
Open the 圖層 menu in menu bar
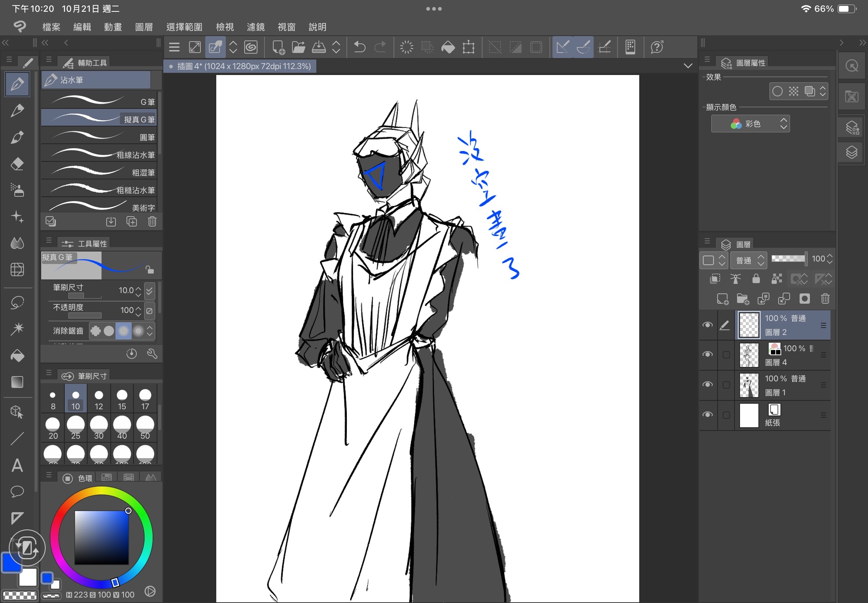143,27
